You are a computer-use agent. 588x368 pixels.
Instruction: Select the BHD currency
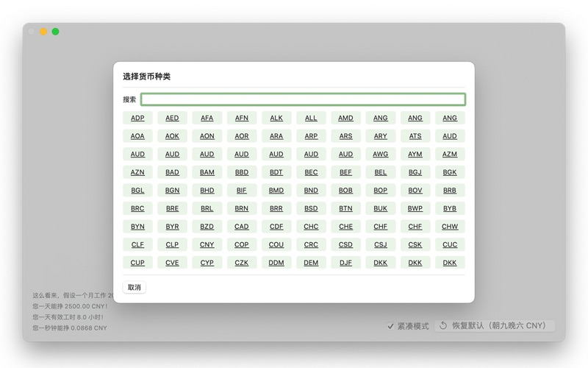[207, 191]
